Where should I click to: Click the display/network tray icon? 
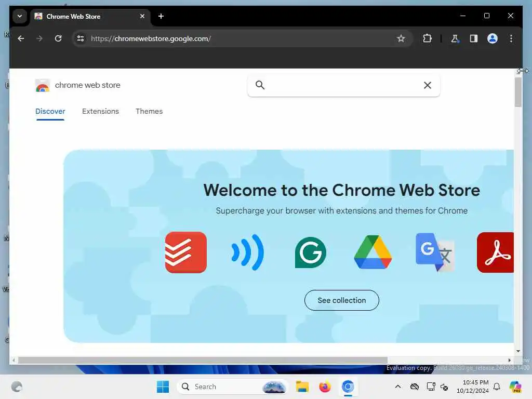(431, 387)
